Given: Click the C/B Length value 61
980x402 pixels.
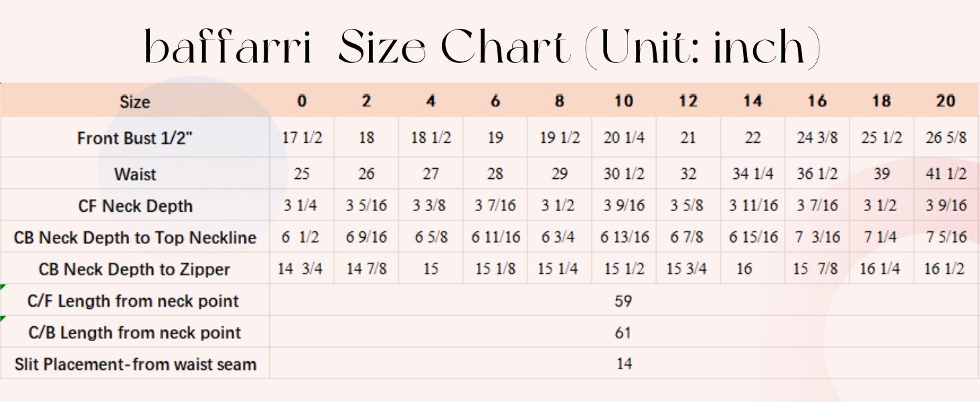Looking at the screenshot, I should (x=623, y=332).
